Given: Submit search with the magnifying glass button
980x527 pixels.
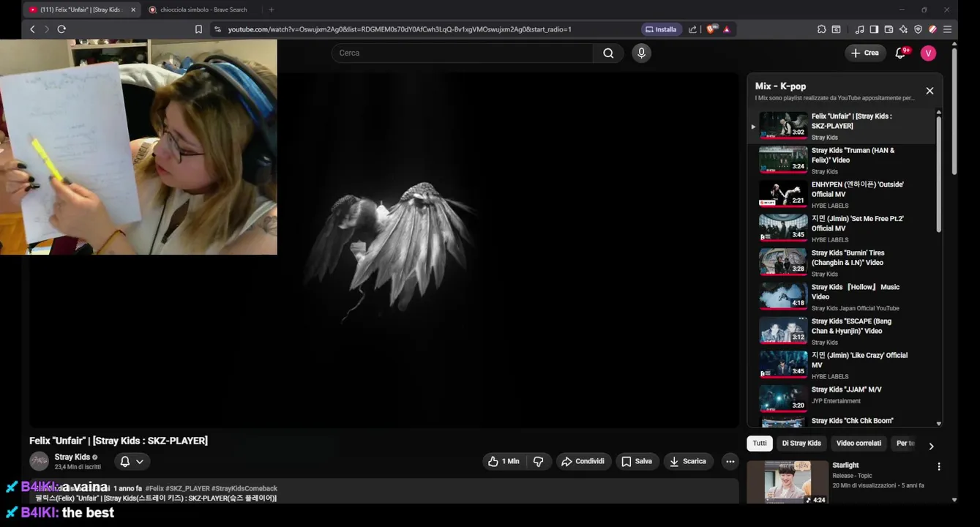Looking at the screenshot, I should [608, 53].
